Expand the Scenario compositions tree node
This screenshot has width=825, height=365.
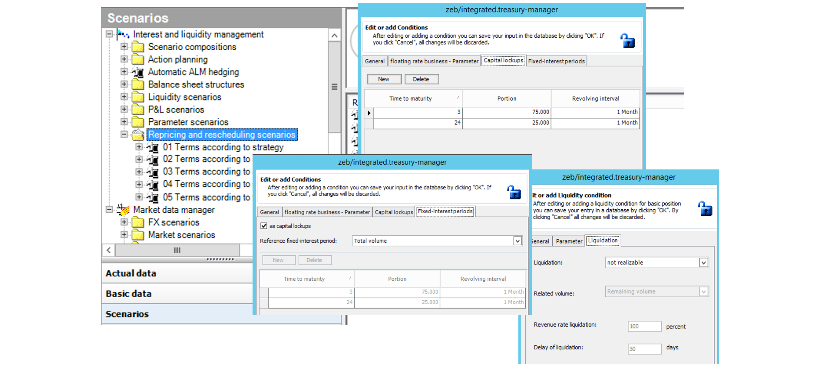[x=124, y=47]
